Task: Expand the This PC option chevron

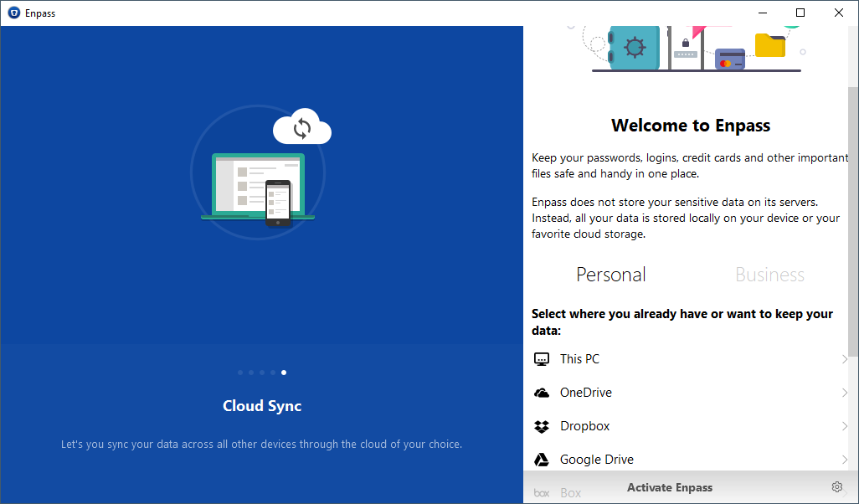Action: tap(844, 359)
